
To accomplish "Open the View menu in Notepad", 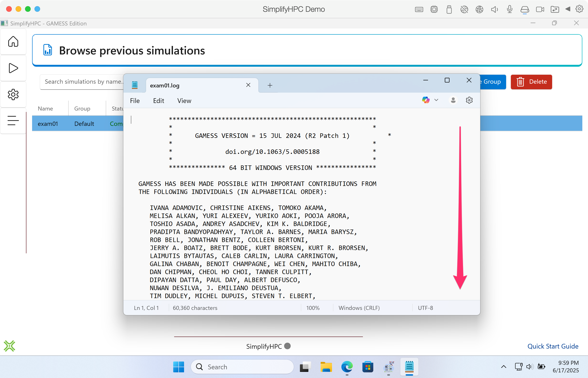I will (x=184, y=101).
